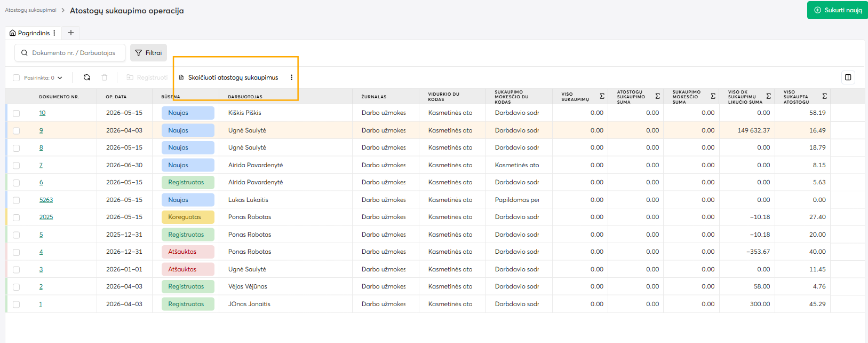Viewport: 868px width, 343px height.
Task: Sort by Op. data column header
Action: (116, 97)
